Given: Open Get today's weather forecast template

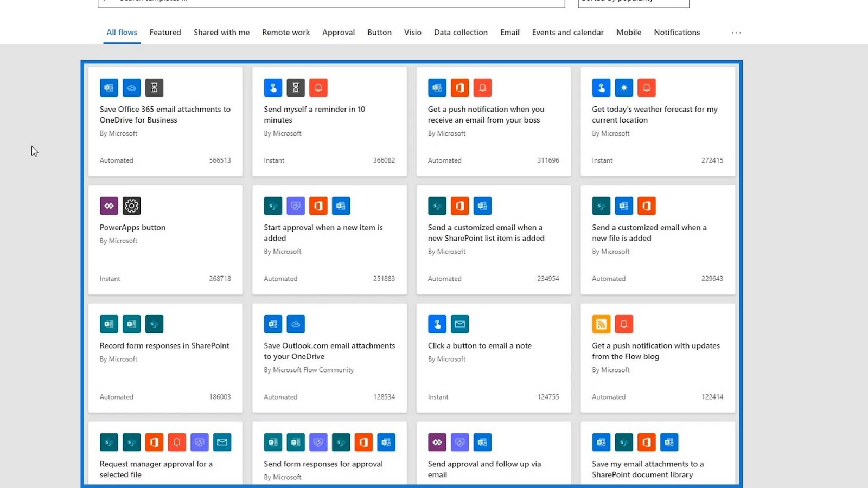Looking at the screenshot, I should [x=658, y=121].
